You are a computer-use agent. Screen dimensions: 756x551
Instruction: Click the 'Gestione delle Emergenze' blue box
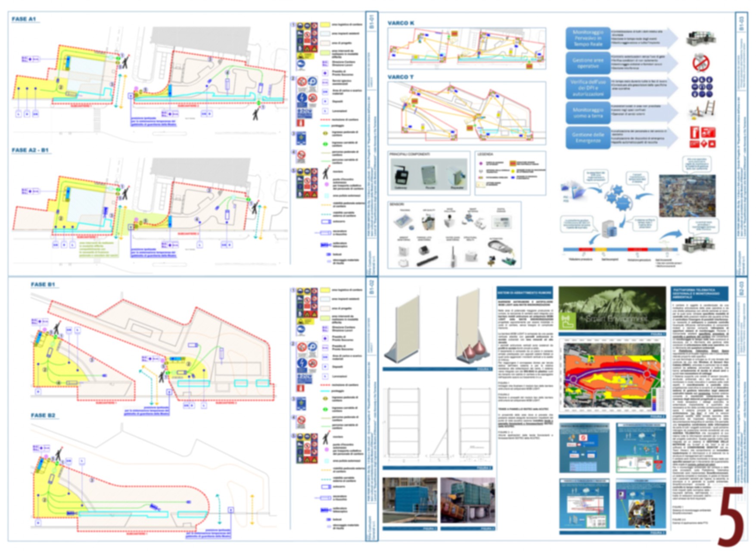click(588, 138)
